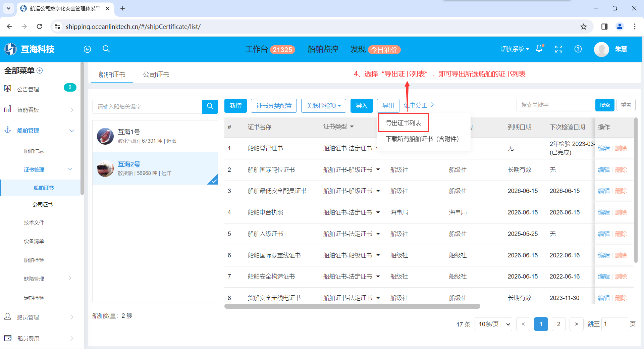Go to page 2 of results

558,324
